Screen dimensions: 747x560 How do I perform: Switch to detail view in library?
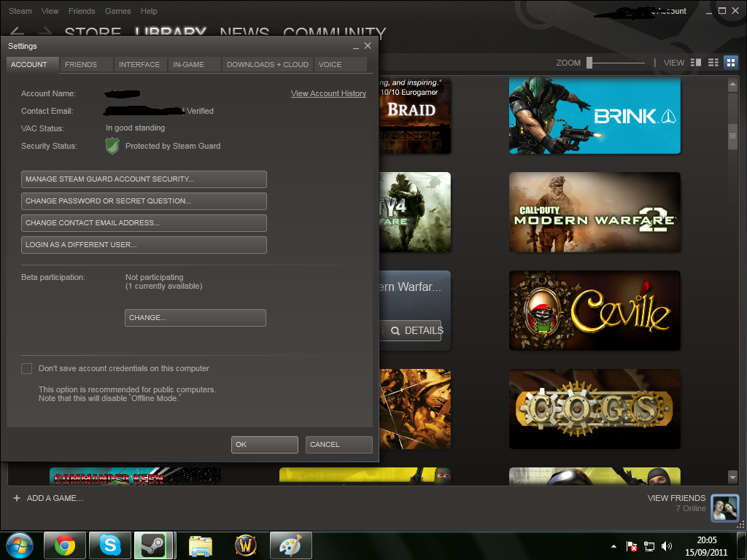coord(696,62)
